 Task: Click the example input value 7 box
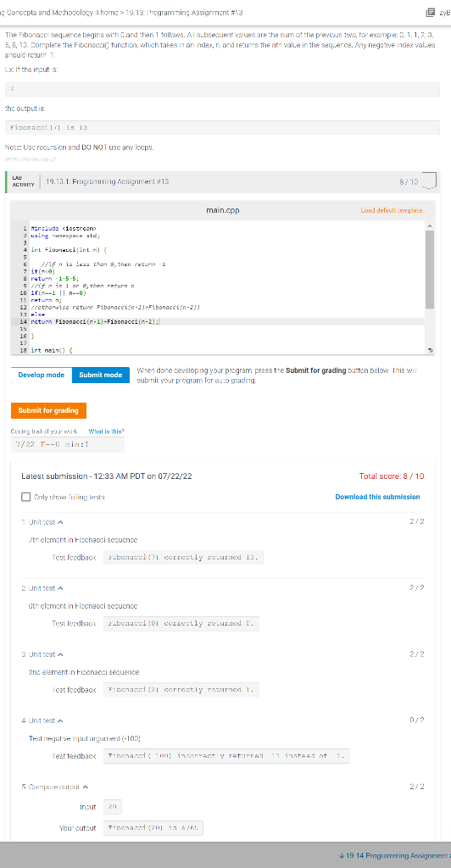coord(222,90)
